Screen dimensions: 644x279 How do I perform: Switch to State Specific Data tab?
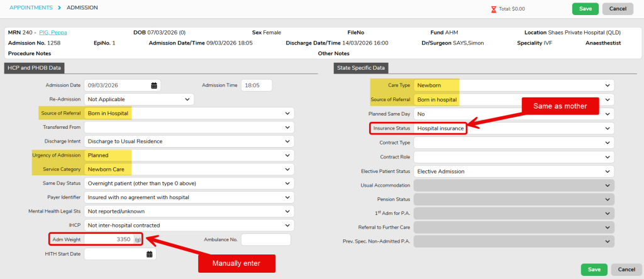point(361,68)
